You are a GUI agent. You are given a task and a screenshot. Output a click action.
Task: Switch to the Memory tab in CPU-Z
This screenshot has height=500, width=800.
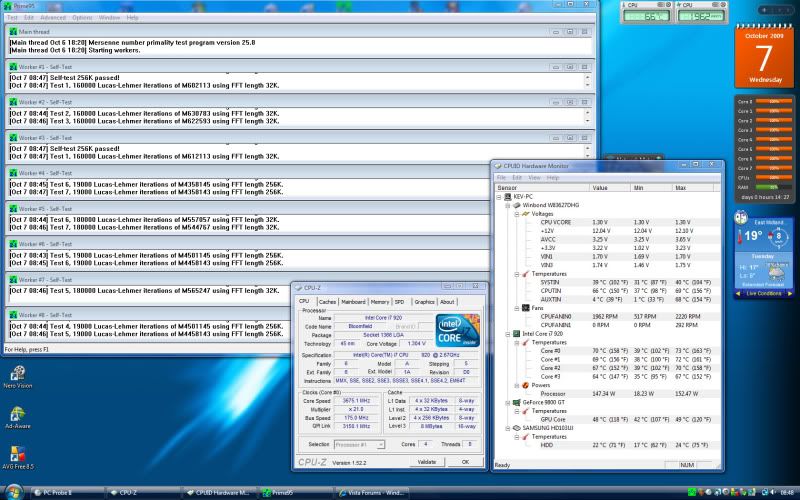click(x=380, y=302)
